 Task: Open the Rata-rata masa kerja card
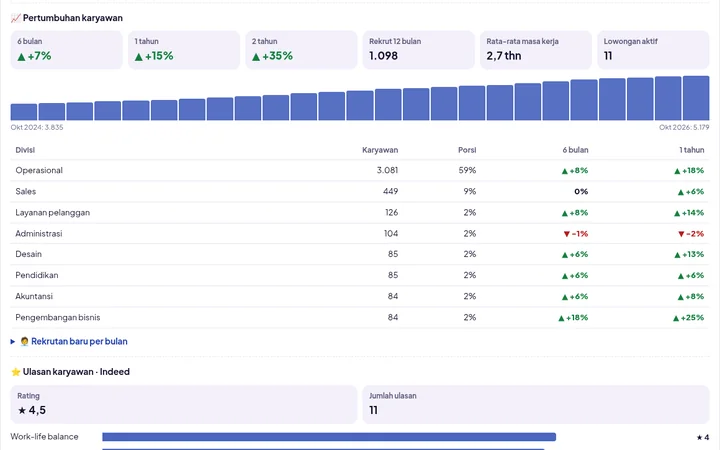coord(536,50)
